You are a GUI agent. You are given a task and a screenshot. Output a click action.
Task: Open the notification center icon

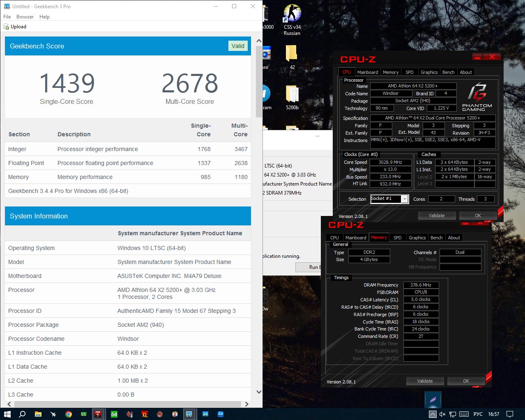tap(509, 414)
